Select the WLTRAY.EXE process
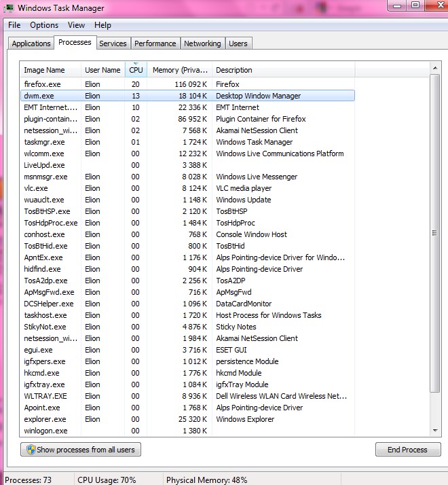448x485 pixels. coord(187,396)
